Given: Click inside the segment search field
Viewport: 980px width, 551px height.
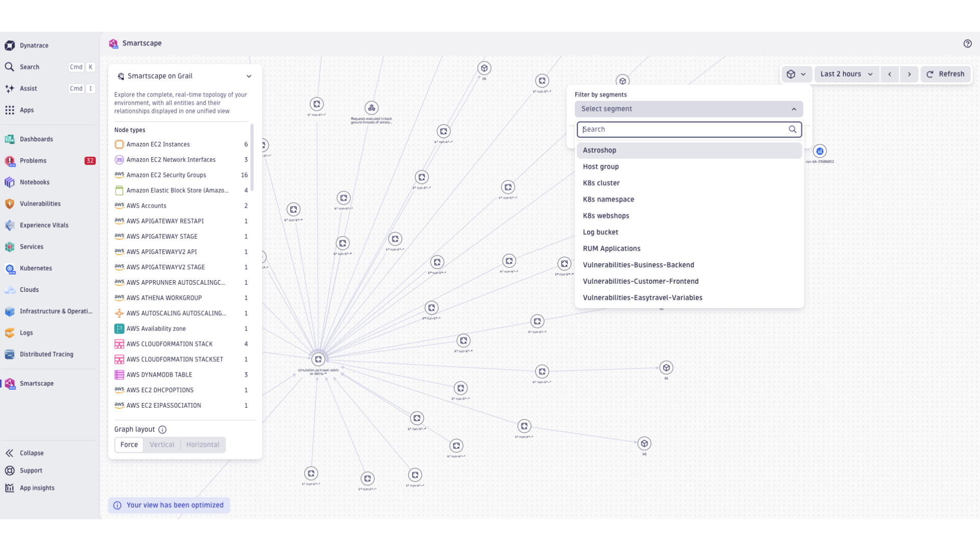Looking at the screenshot, I should pyautogui.click(x=684, y=129).
